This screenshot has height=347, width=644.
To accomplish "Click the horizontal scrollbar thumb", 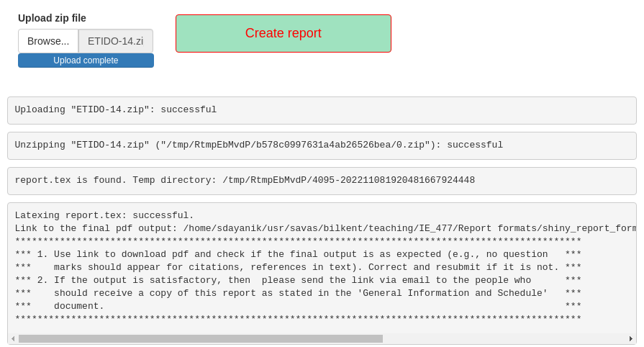I will (201, 339).
